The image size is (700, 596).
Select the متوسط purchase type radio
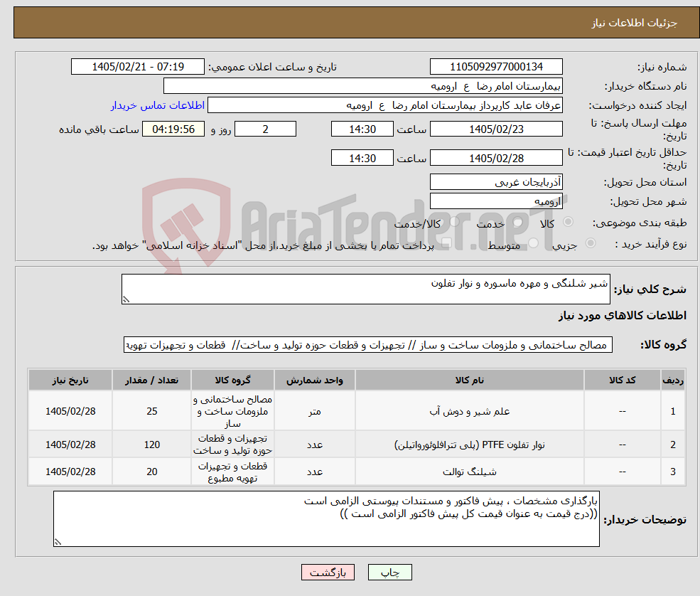534,243
